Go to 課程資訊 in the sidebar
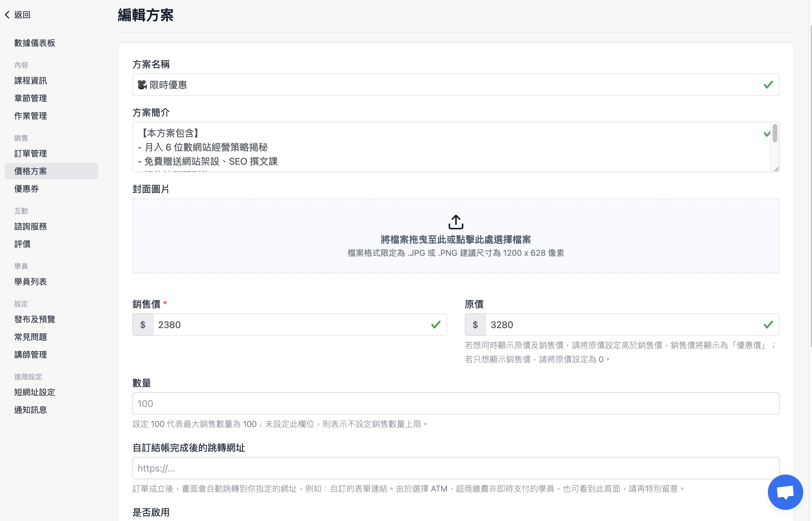Viewport: 812px width, 521px height. [31, 81]
